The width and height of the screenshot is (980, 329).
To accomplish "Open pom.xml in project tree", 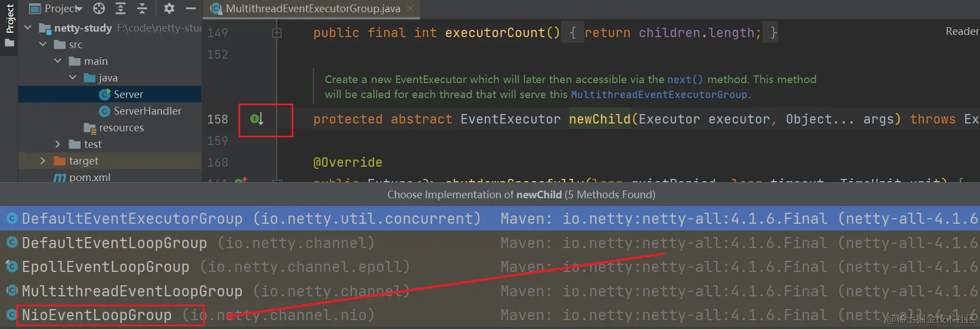I will pos(110,177).
